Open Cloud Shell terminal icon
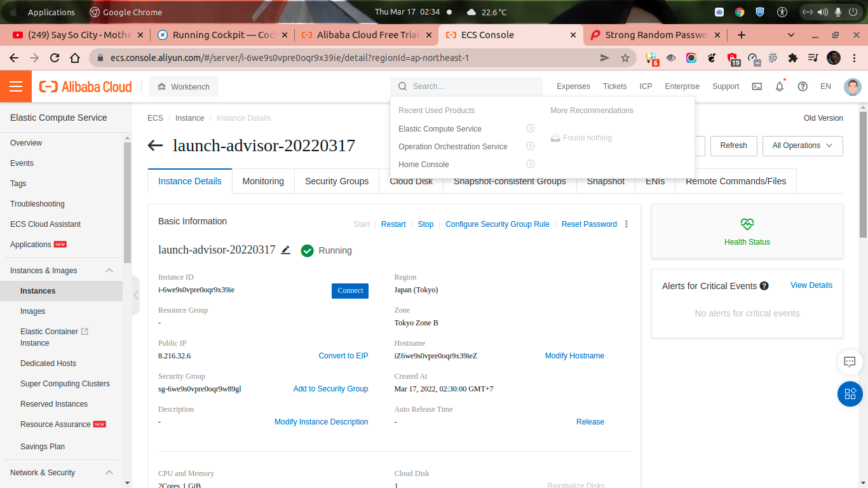Screen dimensions: 868x488 point(757,86)
